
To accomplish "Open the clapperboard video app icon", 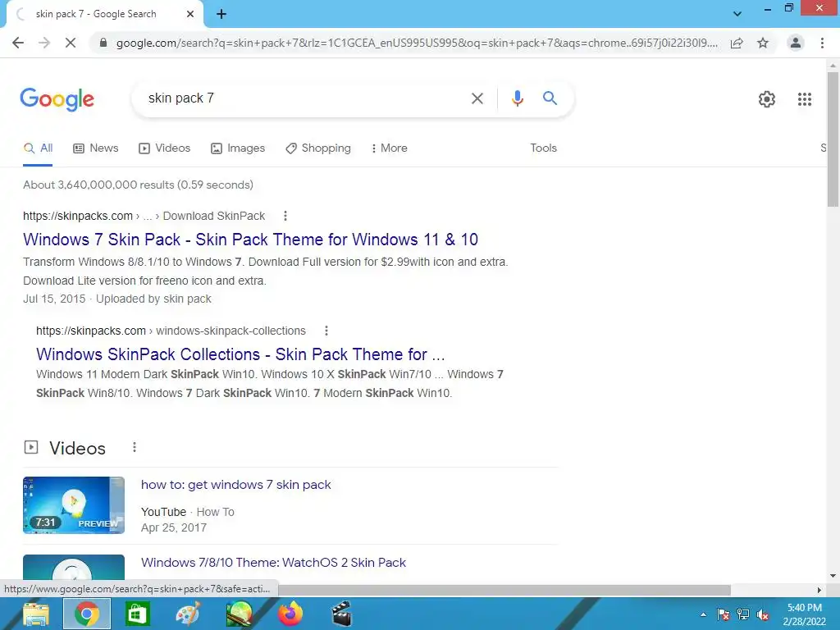I will [341, 614].
